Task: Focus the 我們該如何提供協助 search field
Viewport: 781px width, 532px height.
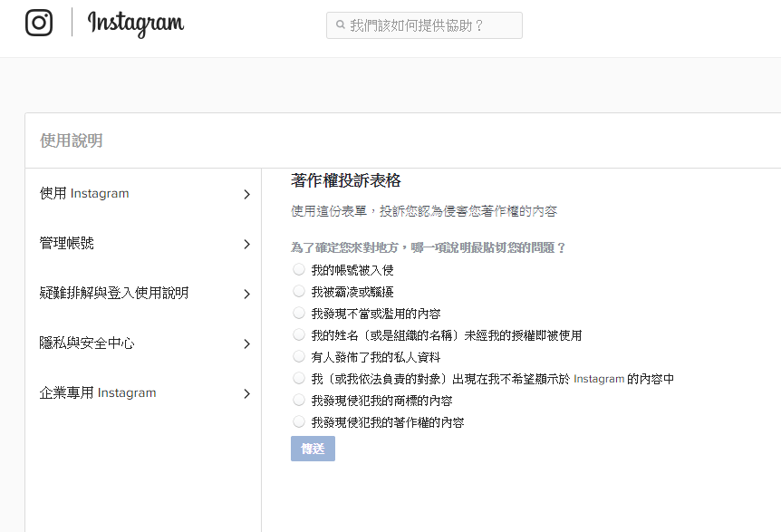Action: [x=424, y=25]
